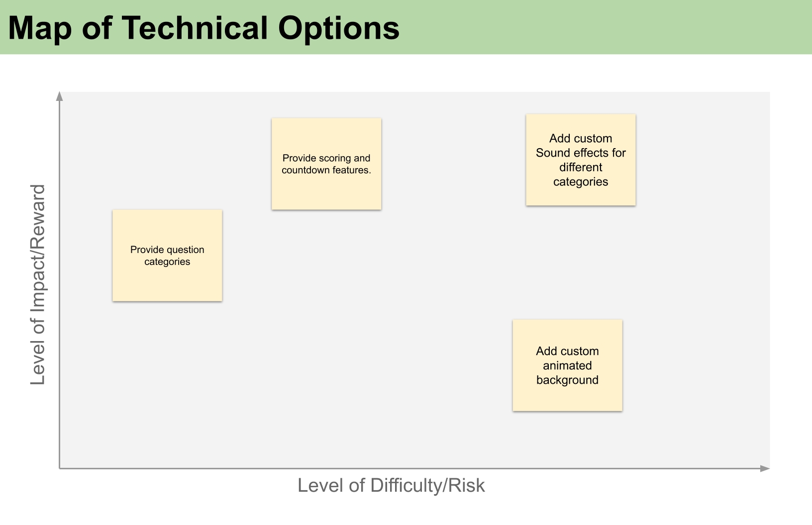This screenshot has width=812, height=525.
Task: Click the word "Technical" in the title
Action: pos(195,28)
